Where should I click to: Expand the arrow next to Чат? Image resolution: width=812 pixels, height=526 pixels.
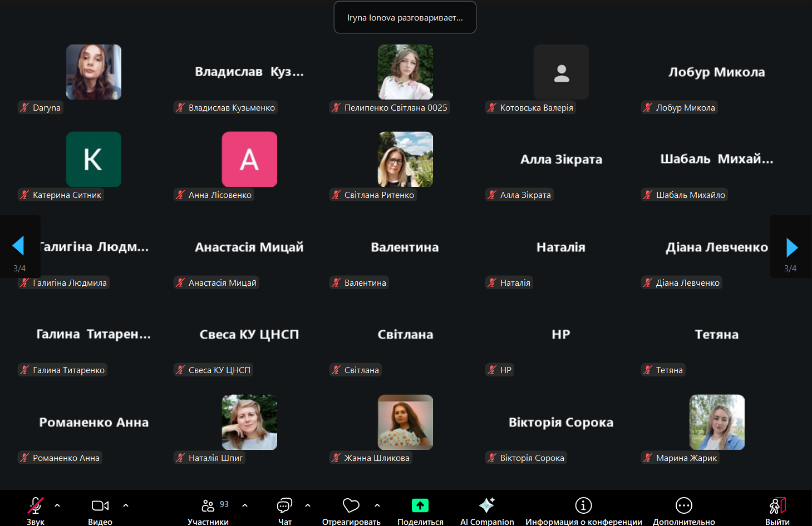point(308,505)
